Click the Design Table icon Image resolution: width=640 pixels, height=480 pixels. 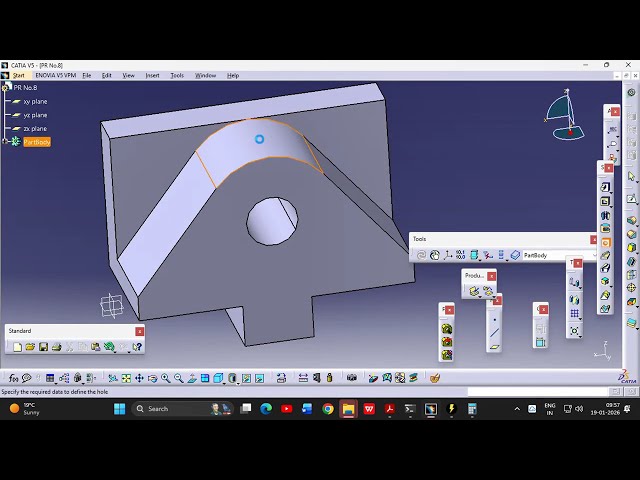tap(50, 378)
